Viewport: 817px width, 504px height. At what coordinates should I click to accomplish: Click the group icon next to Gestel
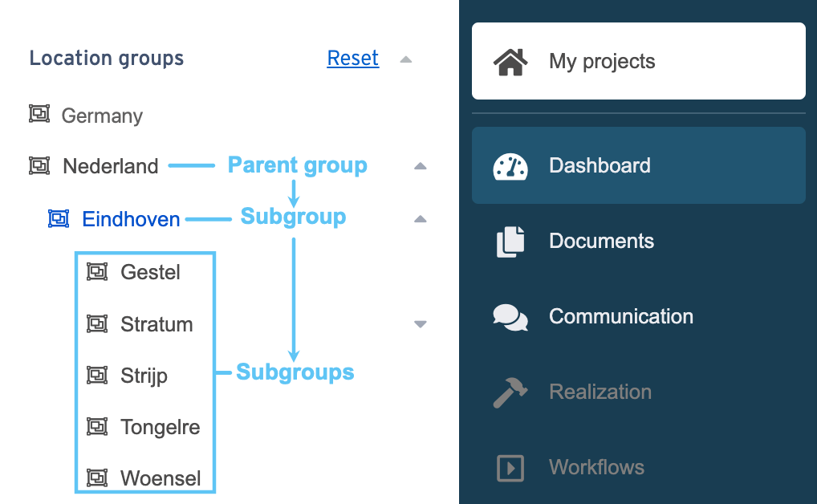click(x=97, y=272)
